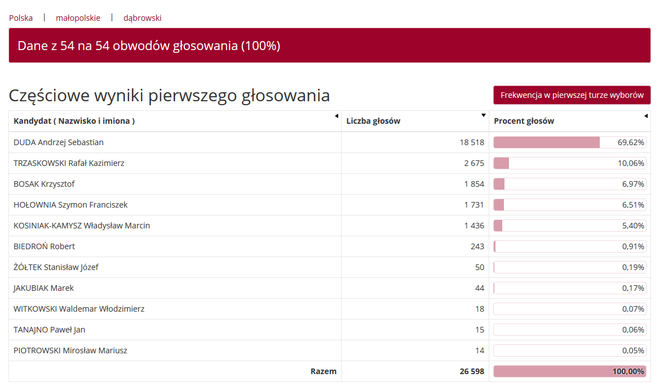Select HOŁOWNIA Szymon Franciszek name

(x=70, y=205)
